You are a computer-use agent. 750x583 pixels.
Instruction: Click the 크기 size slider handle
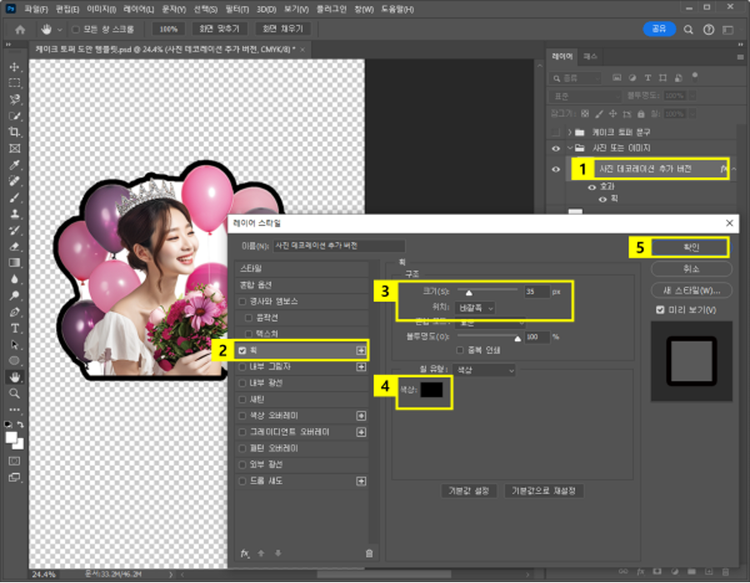469,293
